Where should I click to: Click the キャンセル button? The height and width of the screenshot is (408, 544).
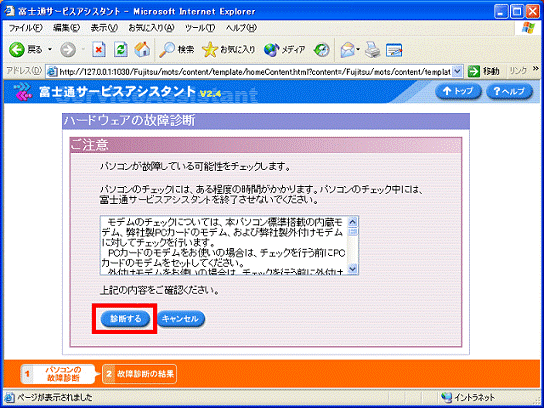pos(180,319)
